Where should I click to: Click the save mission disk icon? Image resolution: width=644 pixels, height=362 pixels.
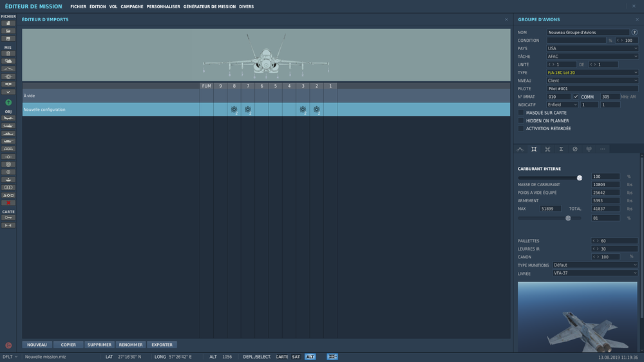point(8,39)
